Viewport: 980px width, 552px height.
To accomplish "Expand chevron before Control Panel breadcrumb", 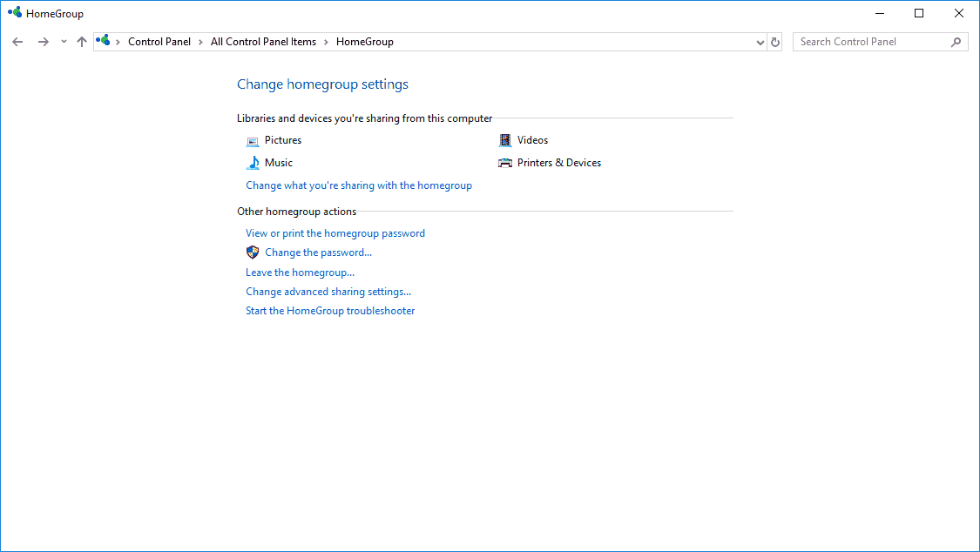I will (x=118, y=42).
